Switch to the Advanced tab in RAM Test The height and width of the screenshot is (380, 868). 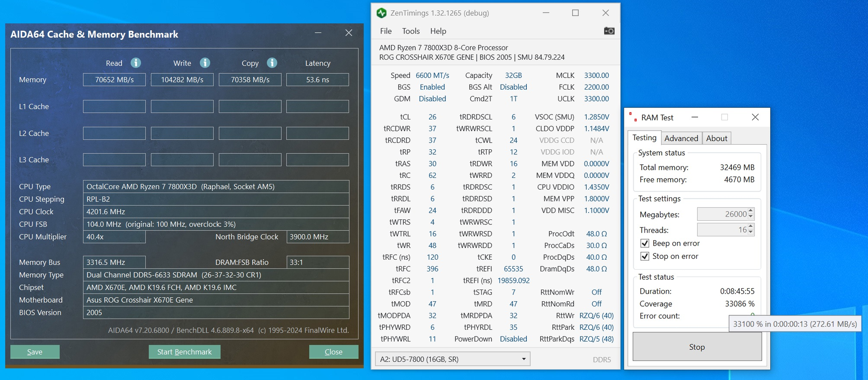pos(681,138)
